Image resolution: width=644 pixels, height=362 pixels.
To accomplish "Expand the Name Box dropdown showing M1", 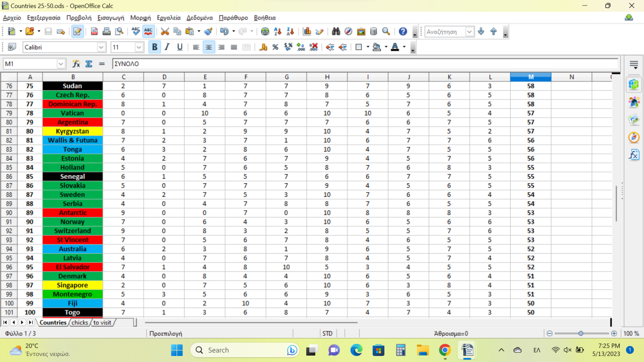I will [x=61, y=64].
